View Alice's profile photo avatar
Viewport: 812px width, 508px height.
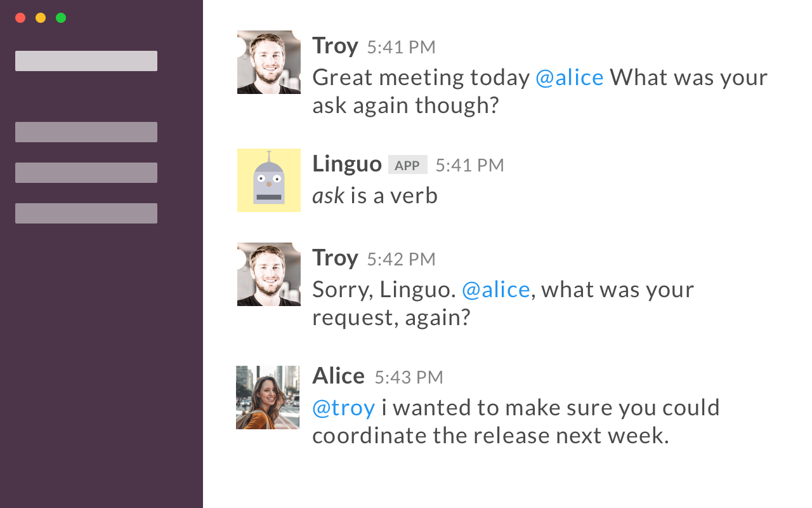pyautogui.click(x=268, y=398)
